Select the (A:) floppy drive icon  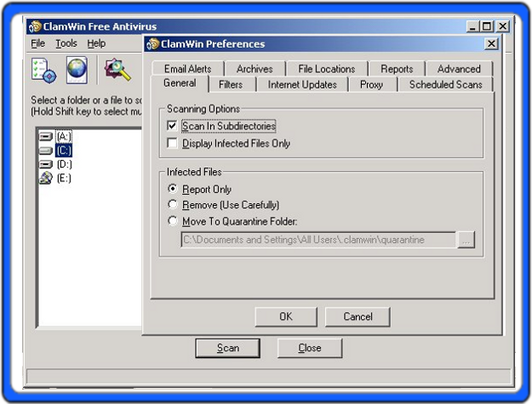[46, 137]
